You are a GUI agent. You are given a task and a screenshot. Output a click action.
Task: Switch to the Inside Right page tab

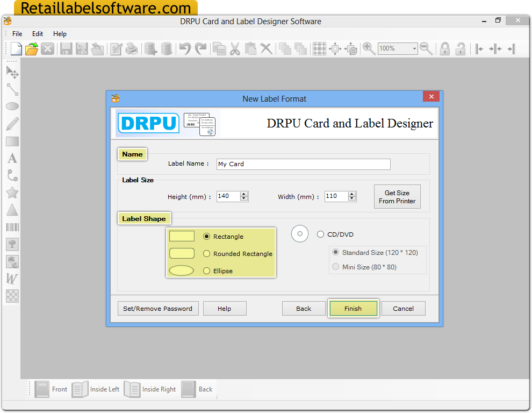150,389
